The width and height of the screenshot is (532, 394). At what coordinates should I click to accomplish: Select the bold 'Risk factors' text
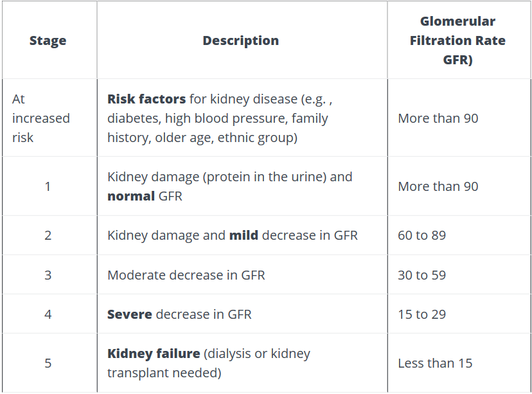pos(146,99)
